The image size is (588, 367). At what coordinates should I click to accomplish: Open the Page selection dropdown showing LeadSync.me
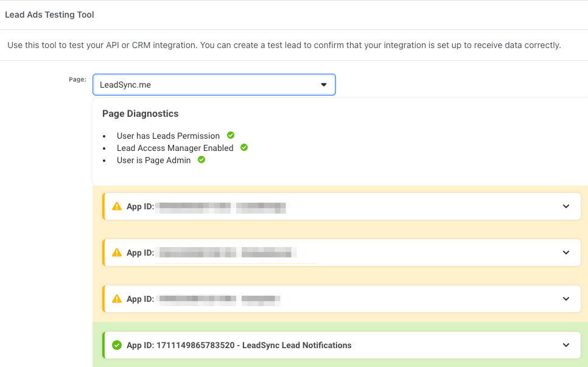[x=213, y=85]
